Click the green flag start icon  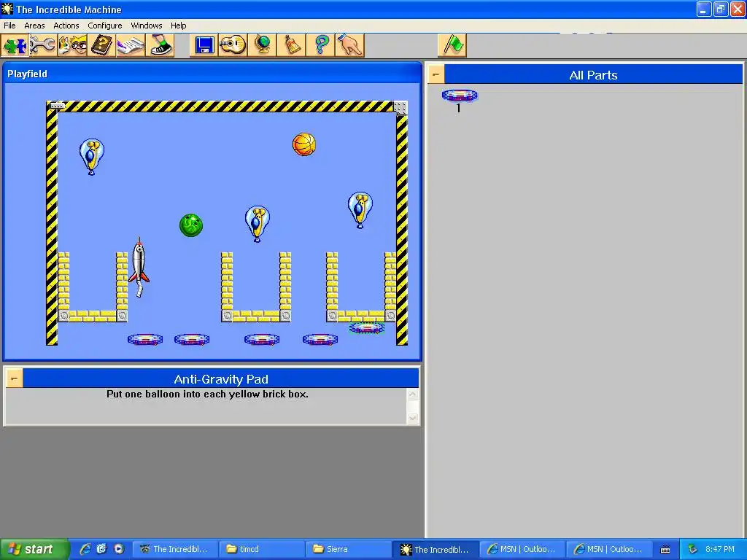point(452,46)
